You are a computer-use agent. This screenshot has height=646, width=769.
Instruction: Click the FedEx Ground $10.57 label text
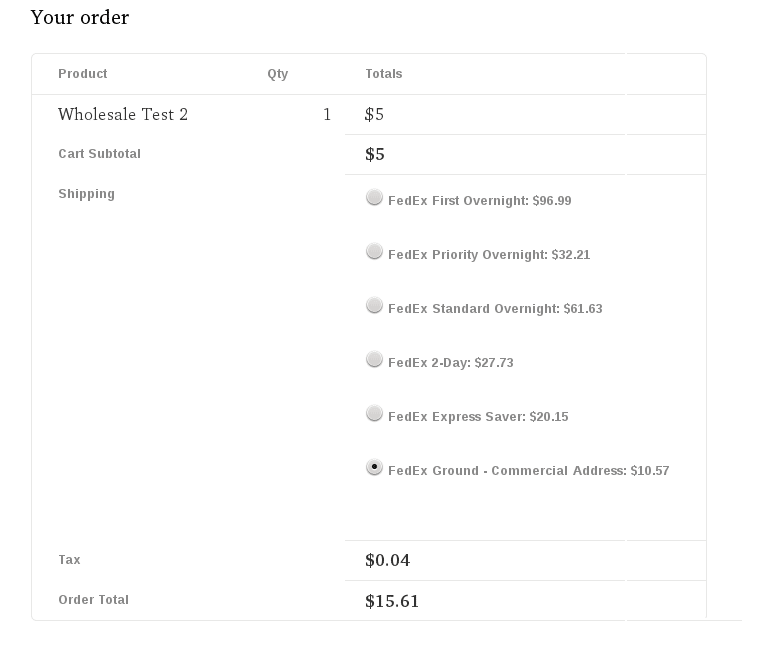pos(529,470)
